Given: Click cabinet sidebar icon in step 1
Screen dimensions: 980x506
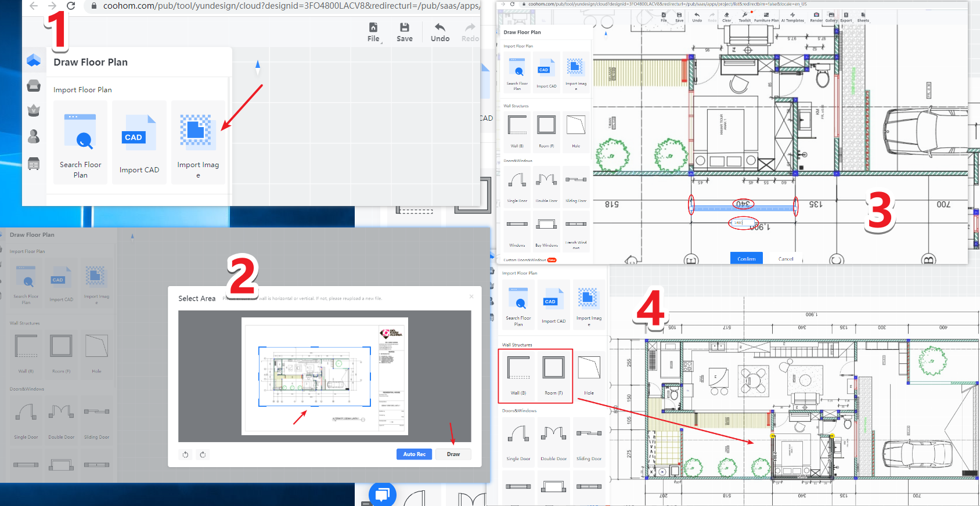Looking at the screenshot, I should tap(34, 164).
